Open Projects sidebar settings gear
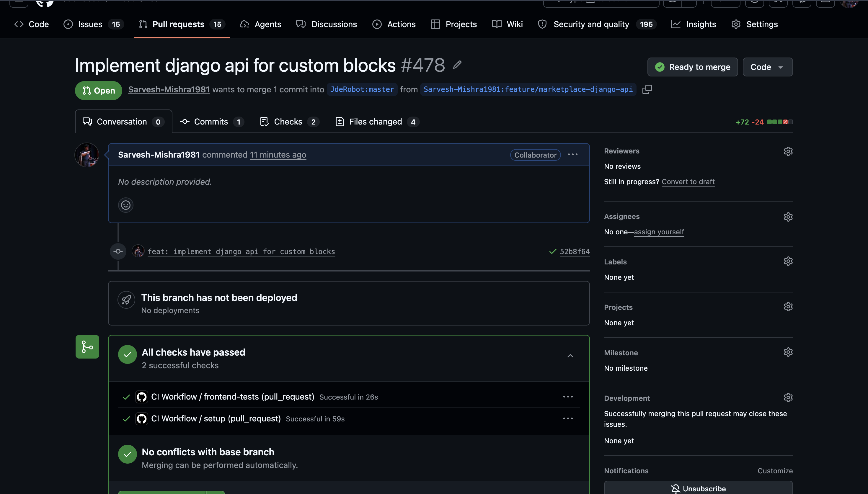The height and width of the screenshot is (494, 868). point(788,307)
